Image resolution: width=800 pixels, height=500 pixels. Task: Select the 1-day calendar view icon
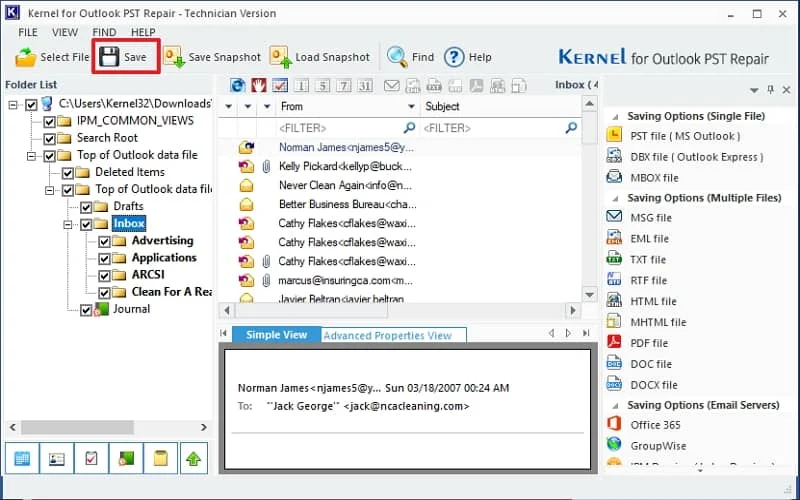tap(301, 85)
